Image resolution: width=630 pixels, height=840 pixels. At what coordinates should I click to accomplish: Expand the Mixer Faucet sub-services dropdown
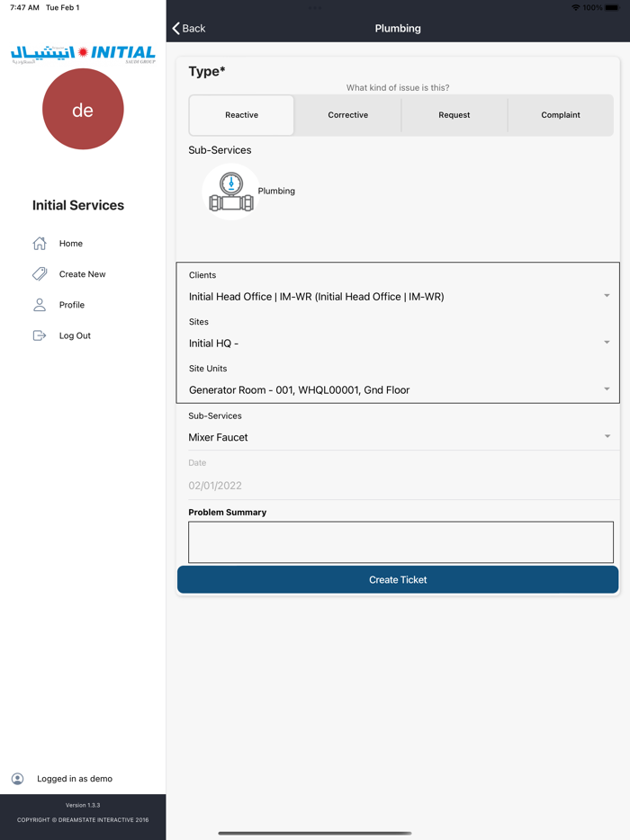pos(398,437)
